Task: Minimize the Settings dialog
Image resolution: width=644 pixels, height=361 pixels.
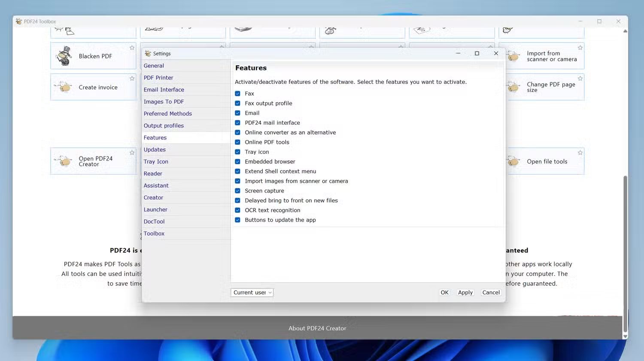Action: tap(458, 53)
